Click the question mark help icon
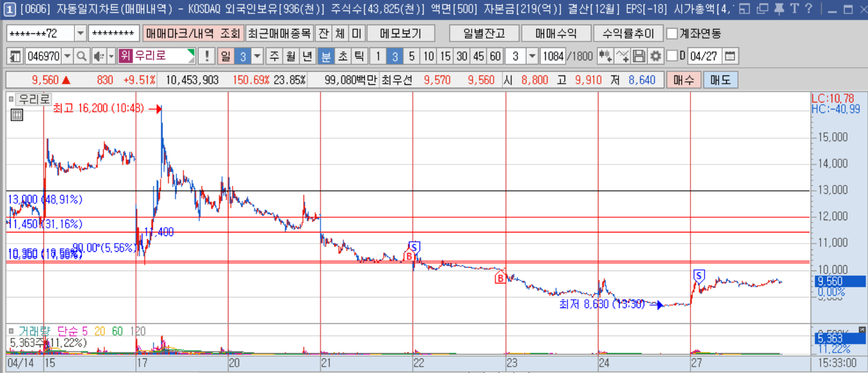868x373 pixels. pyautogui.click(x=809, y=9)
